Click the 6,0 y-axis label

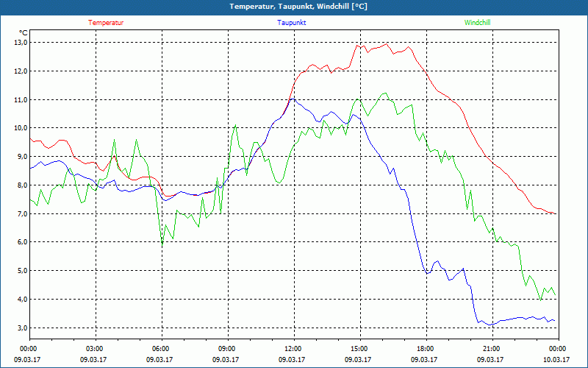click(x=23, y=242)
